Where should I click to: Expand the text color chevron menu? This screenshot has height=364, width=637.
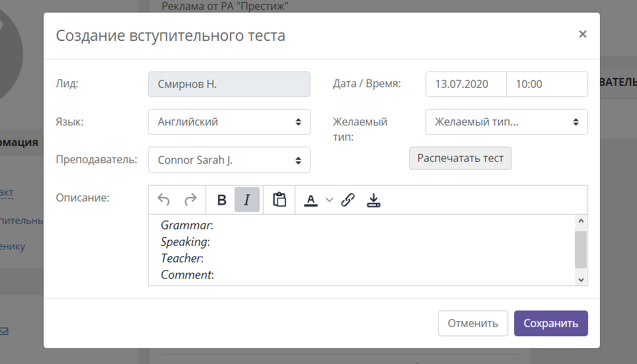click(x=330, y=200)
